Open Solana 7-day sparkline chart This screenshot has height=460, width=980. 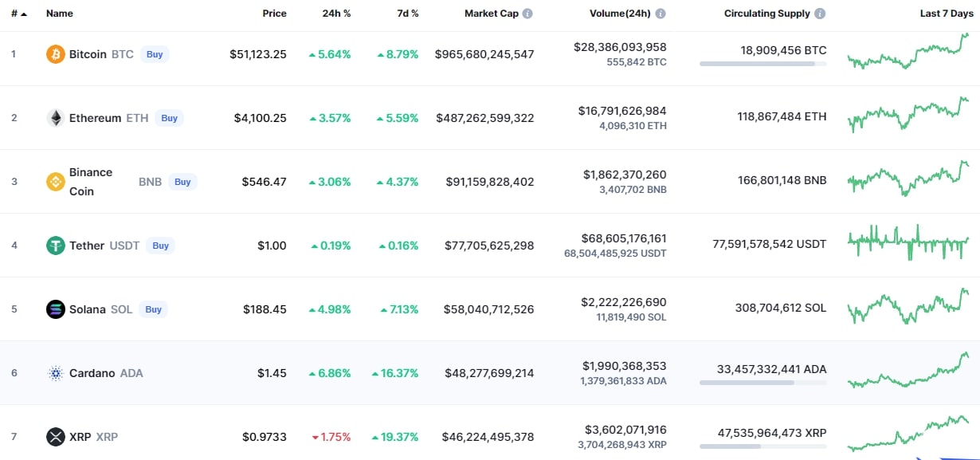tap(908, 306)
